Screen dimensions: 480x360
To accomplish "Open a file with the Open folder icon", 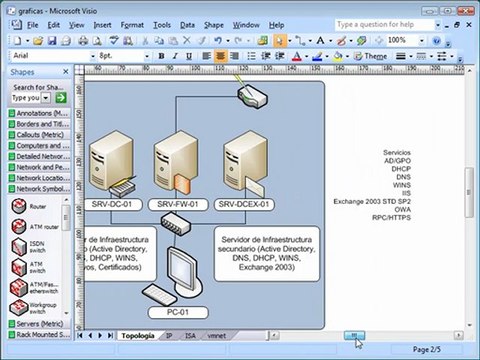I will tap(38, 41).
